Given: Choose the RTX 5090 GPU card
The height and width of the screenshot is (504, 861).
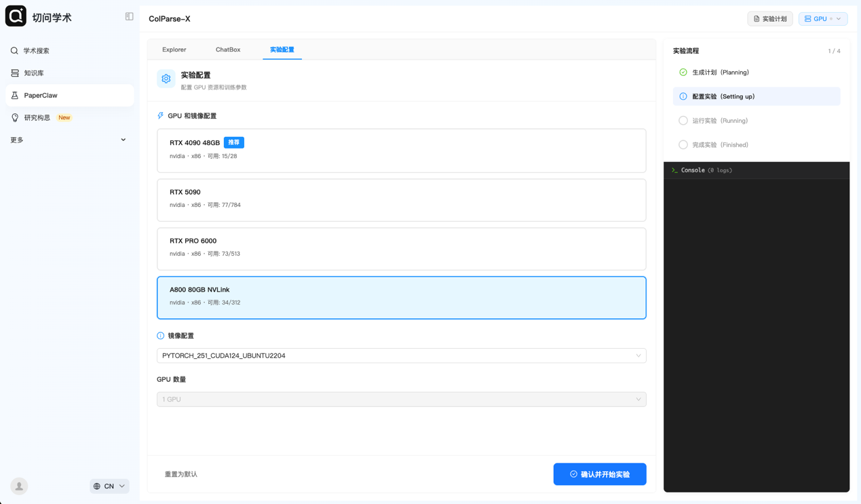Looking at the screenshot, I should click(401, 199).
